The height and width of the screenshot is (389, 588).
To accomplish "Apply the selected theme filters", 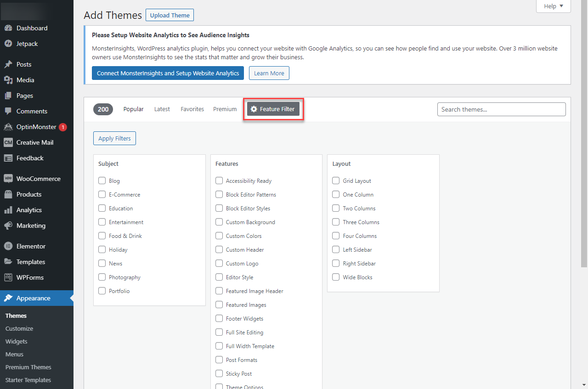I will pyautogui.click(x=114, y=138).
